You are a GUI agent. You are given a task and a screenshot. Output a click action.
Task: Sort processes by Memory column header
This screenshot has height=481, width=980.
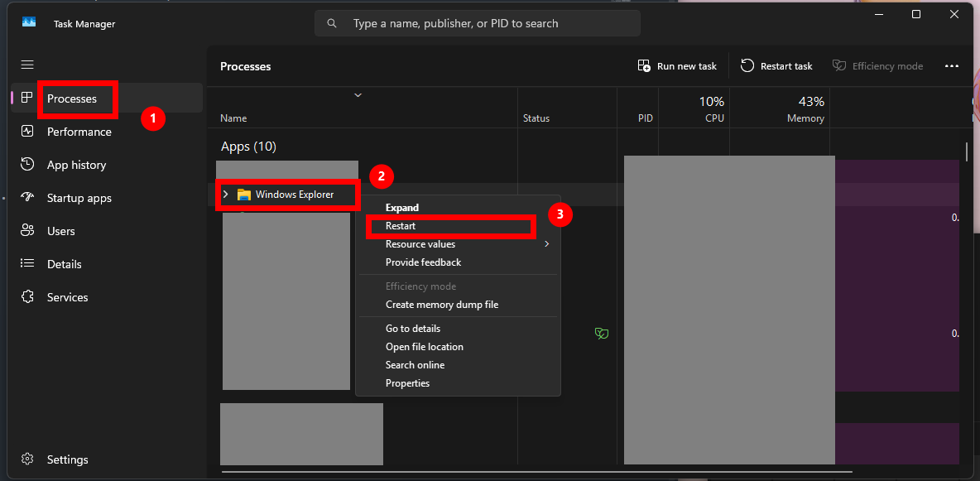(x=805, y=118)
